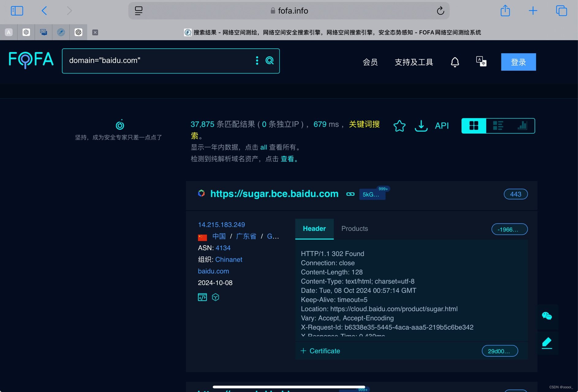The height and width of the screenshot is (392, 578).
Task: Filter by ASN 4134
Action: pyautogui.click(x=223, y=248)
